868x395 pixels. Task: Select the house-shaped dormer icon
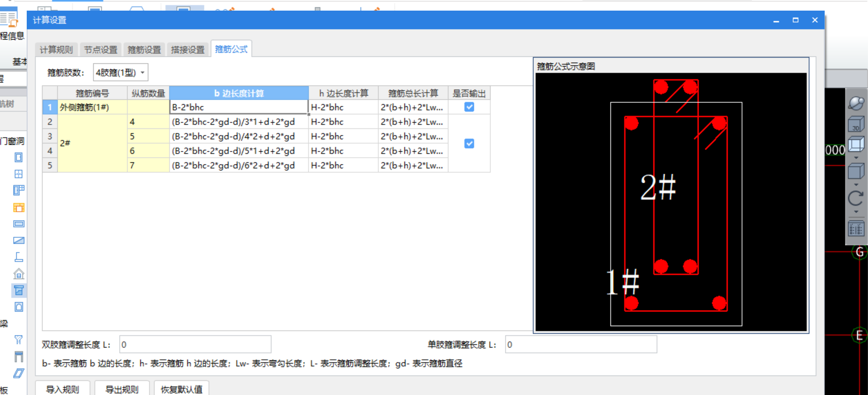click(18, 274)
